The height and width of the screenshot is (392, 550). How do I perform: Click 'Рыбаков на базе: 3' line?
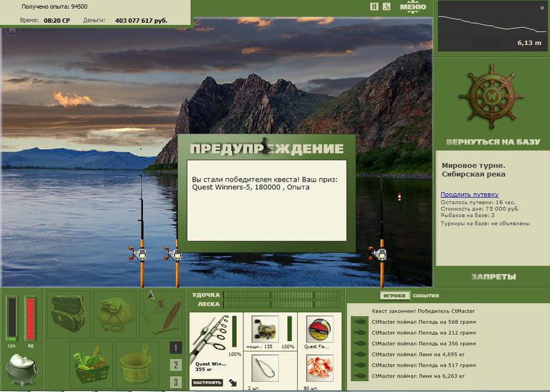467,215
